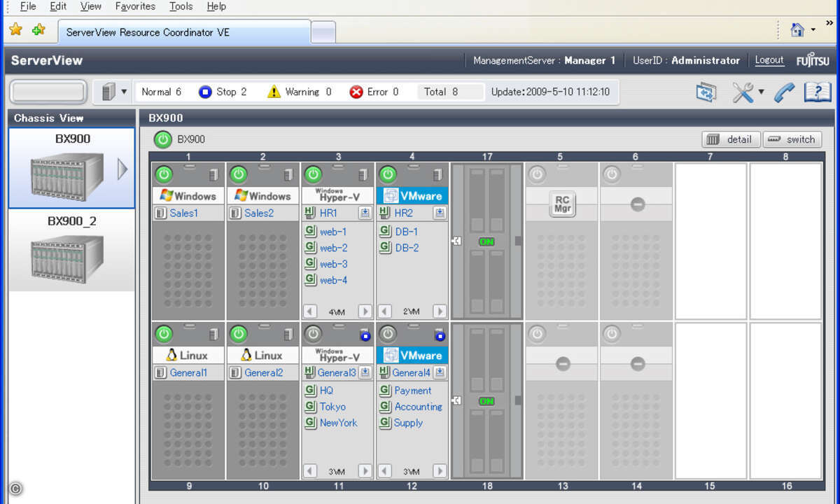Open the File menu

pos(28,6)
